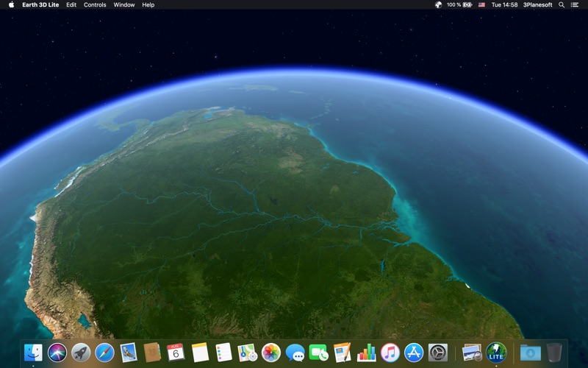Screen dimensions: 588x368
Task: Click the battery 100 % indicator
Action: pyautogui.click(x=459, y=5)
